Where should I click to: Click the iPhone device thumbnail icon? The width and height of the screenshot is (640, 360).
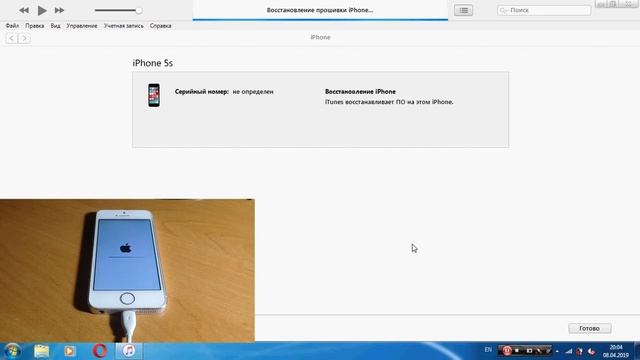pyautogui.click(x=154, y=95)
